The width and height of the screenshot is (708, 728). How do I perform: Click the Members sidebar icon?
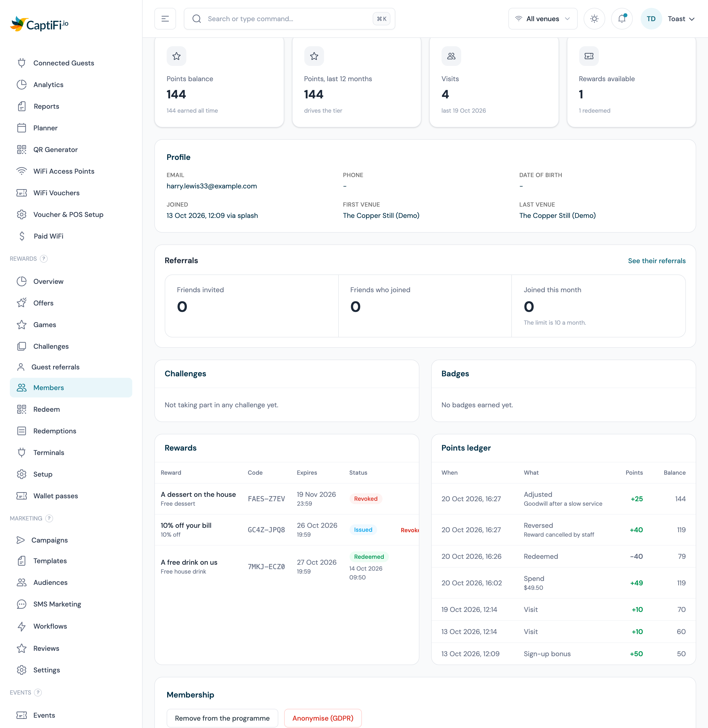(22, 388)
